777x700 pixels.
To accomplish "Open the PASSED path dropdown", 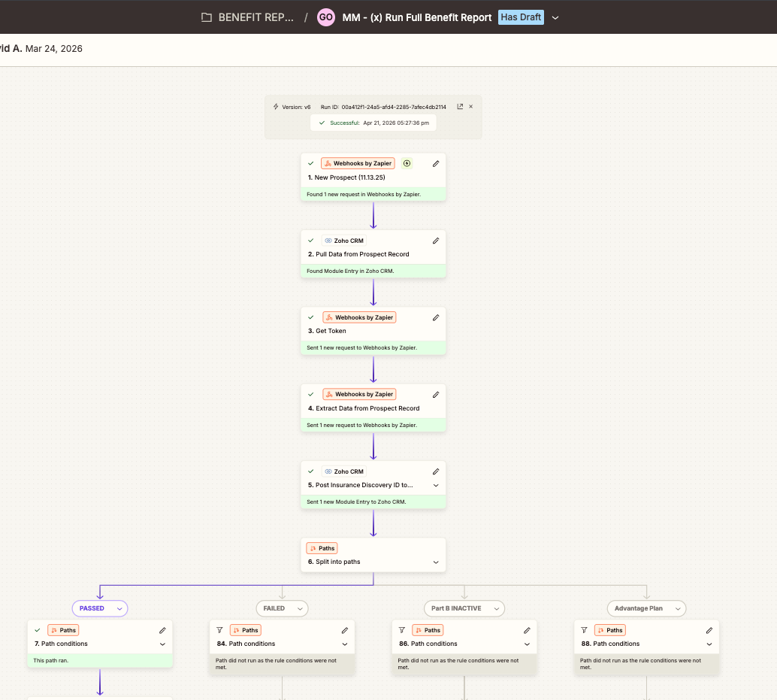I will tap(119, 608).
